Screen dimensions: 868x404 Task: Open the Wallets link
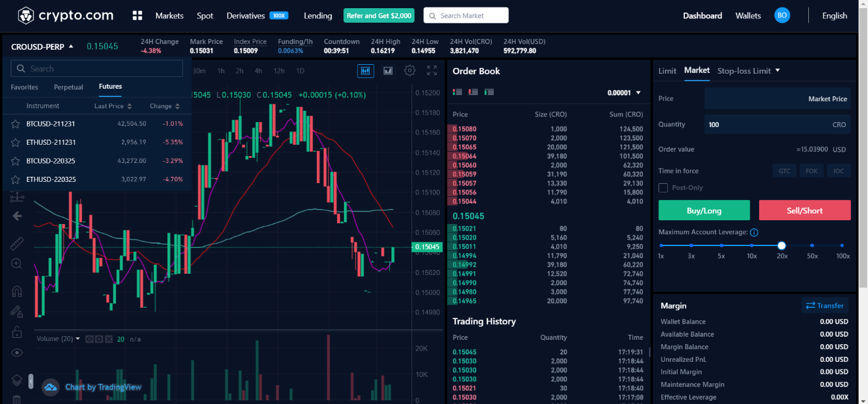pos(748,16)
